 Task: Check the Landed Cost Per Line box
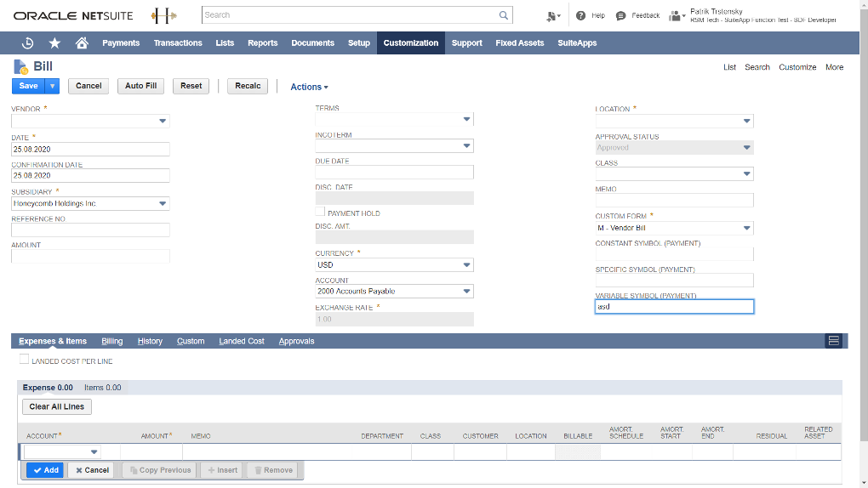click(24, 360)
